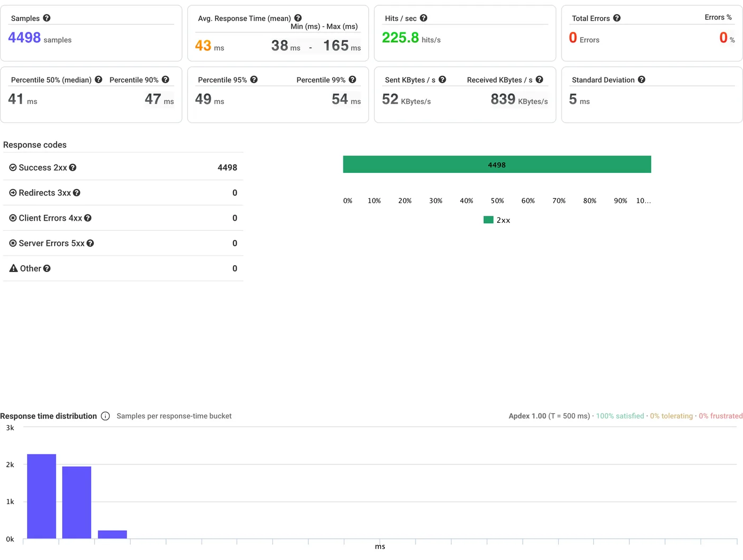Image resolution: width=743 pixels, height=560 pixels.
Task: Click the Client Errors 4xx help icon
Action: [88, 218]
